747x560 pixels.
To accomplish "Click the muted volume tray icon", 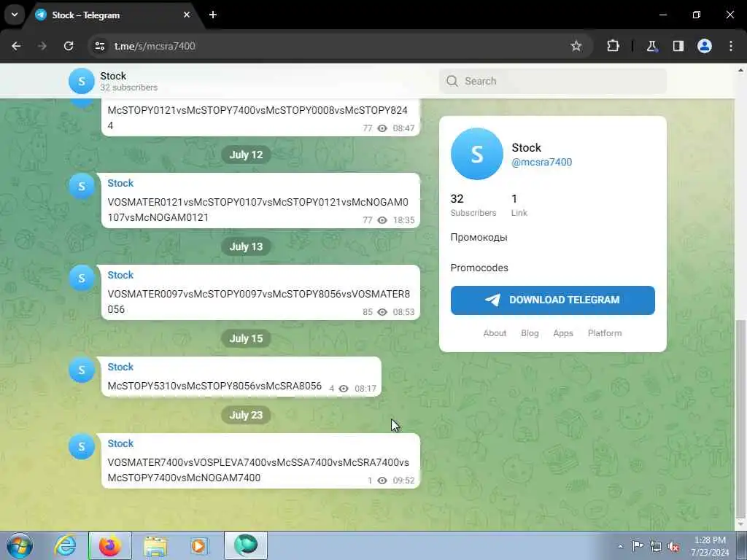I will [x=673, y=546].
